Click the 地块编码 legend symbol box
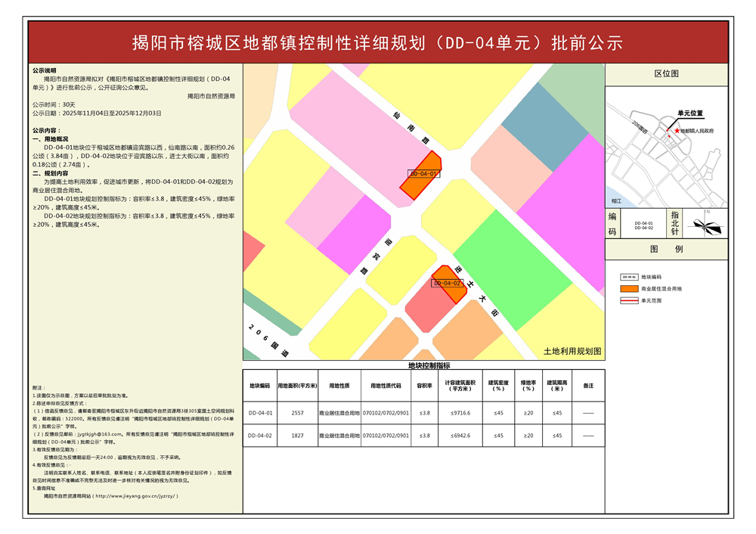This screenshot has width=756, height=534. (x=627, y=278)
